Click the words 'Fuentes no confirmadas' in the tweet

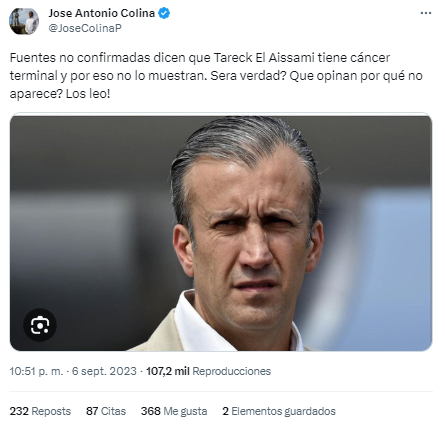click(80, 58)
